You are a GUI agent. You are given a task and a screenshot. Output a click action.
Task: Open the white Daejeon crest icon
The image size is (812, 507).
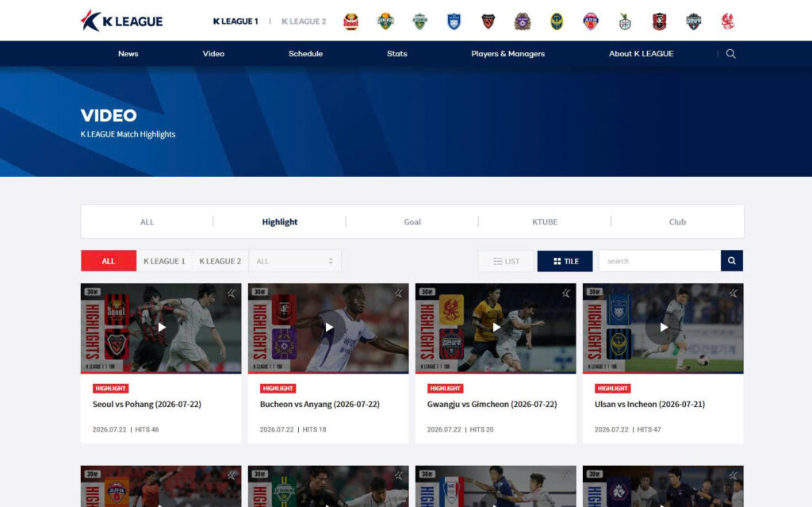point(625,21)
